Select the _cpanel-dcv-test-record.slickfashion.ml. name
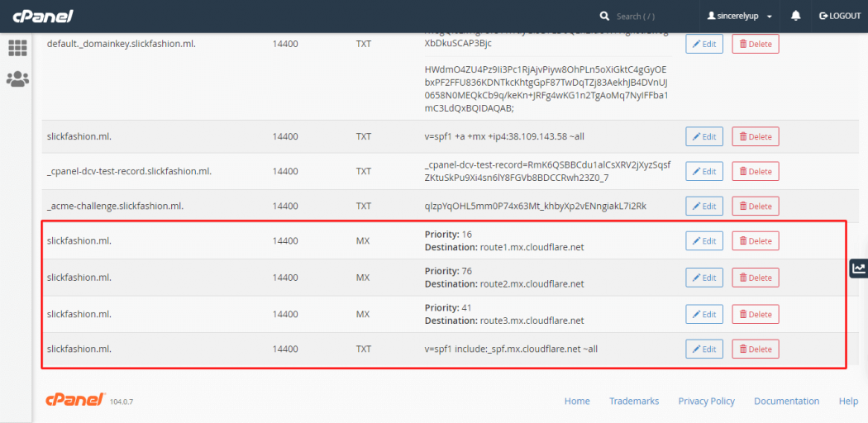This screenshot has height=423, width=868. click(129, 171)
